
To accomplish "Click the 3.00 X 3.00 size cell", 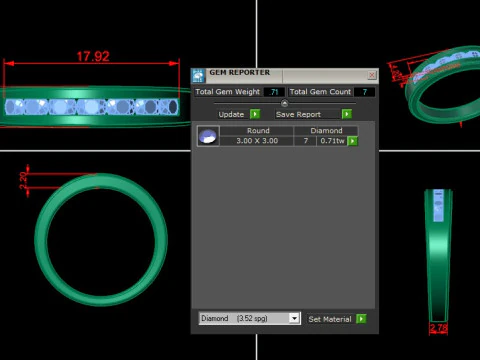I will pyautogui.click(x=257, y=141).
